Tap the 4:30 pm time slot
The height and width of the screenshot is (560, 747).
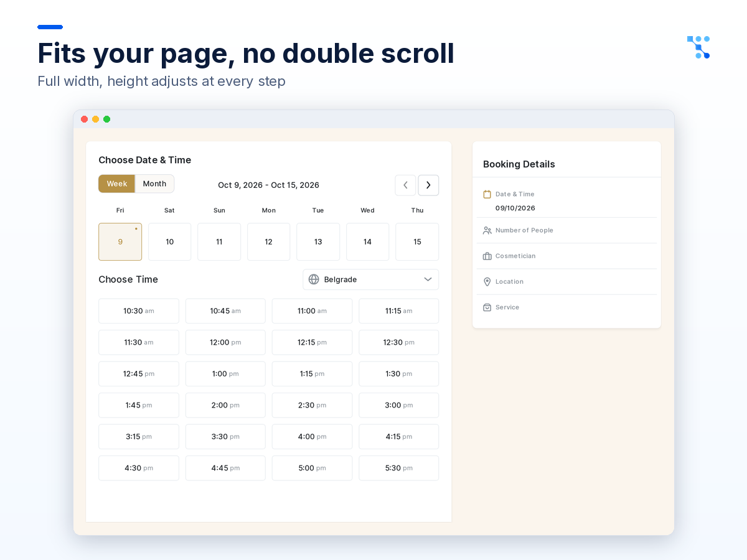tap(139, 468)
